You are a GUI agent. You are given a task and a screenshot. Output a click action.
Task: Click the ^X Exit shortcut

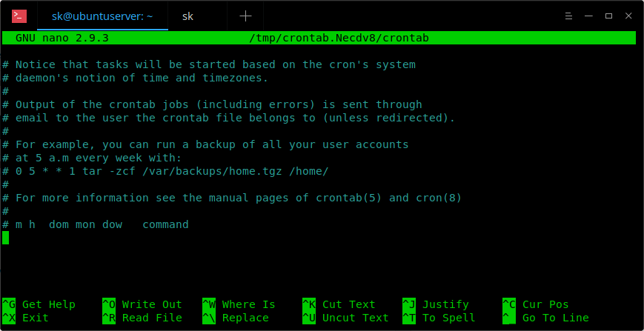click(x=25, y=318)
